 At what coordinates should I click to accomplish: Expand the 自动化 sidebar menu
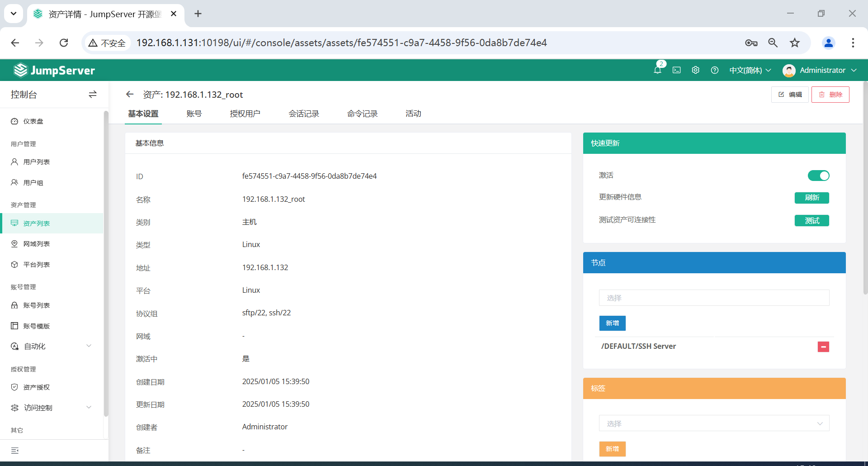click(x=52, y=346)
